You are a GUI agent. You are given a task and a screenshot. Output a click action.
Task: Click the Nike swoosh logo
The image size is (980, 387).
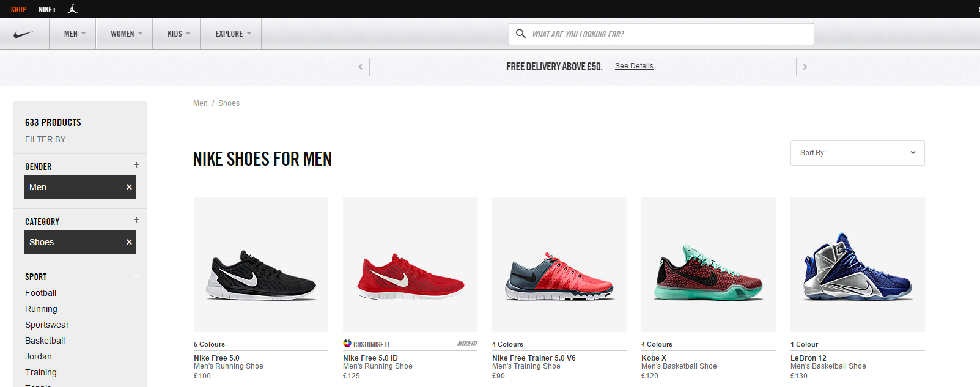(24, 34)
